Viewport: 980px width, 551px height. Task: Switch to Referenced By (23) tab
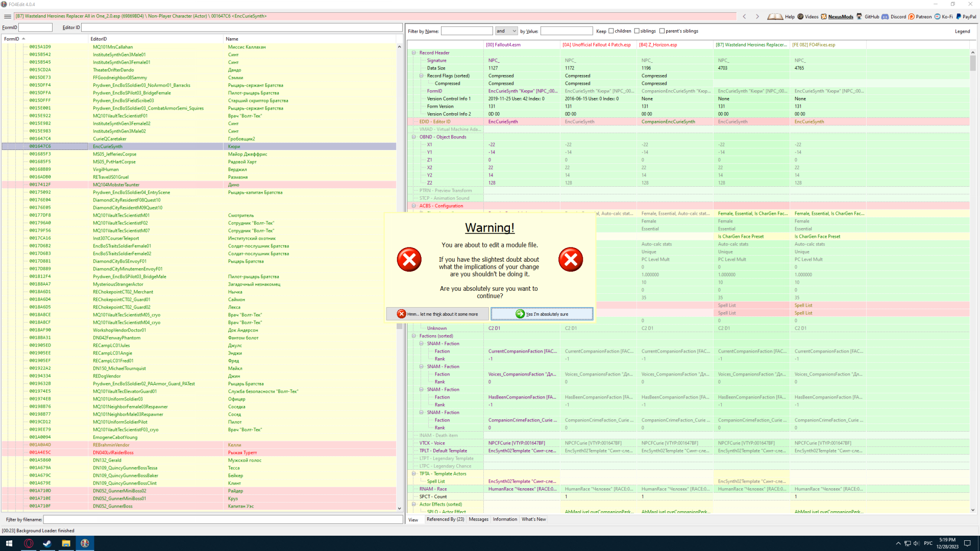coord(445,519)
